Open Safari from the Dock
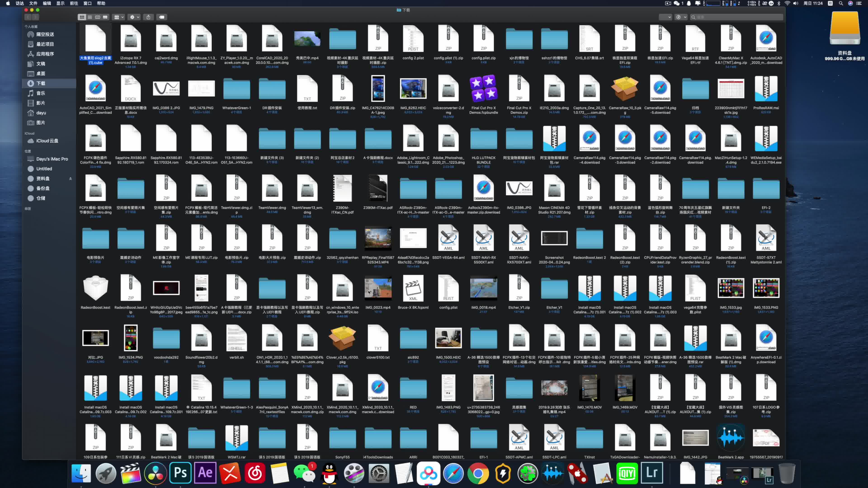868x488 pixels. [x=453, y=473]
